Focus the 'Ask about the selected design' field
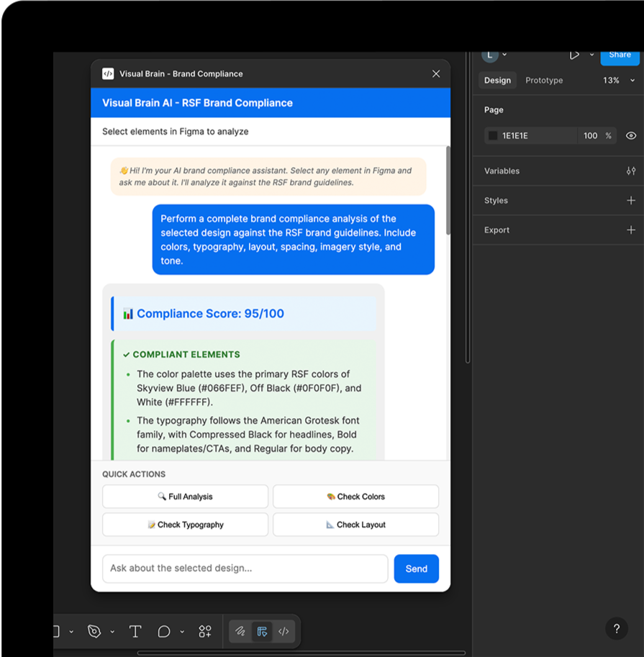The height and width of the screenshot is (657, 644). click(x=245, y=568)
